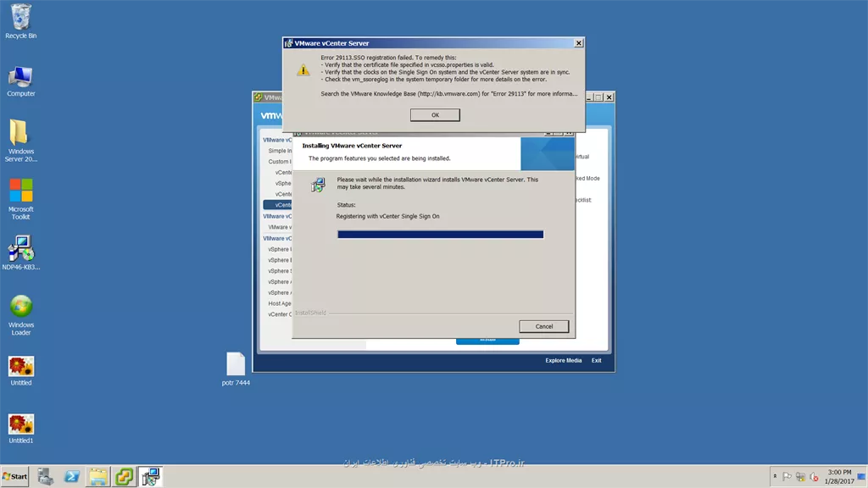Select the Windows Loader desktop icon
Screen dimensions: 868x488
[21, 315]
